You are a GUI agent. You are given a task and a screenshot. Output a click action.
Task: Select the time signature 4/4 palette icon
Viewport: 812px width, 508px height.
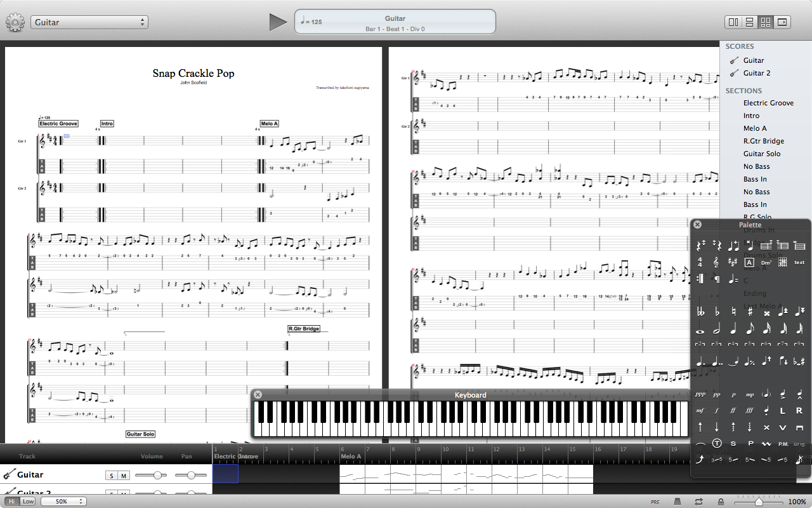[700, 262]
